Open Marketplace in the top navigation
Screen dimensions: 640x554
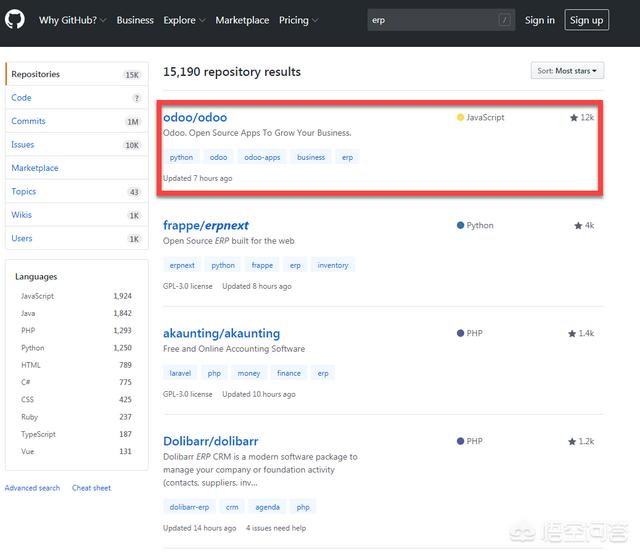pos(242,20)
